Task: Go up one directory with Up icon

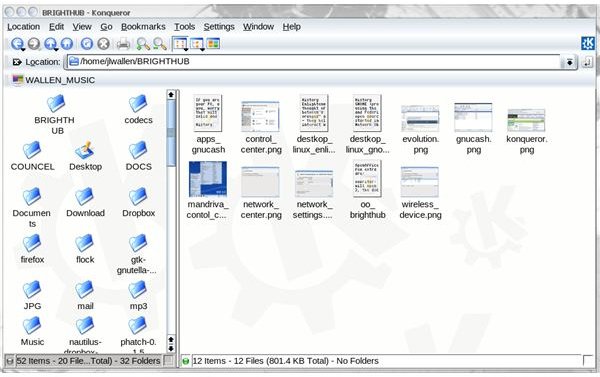Action: (50, 43)
